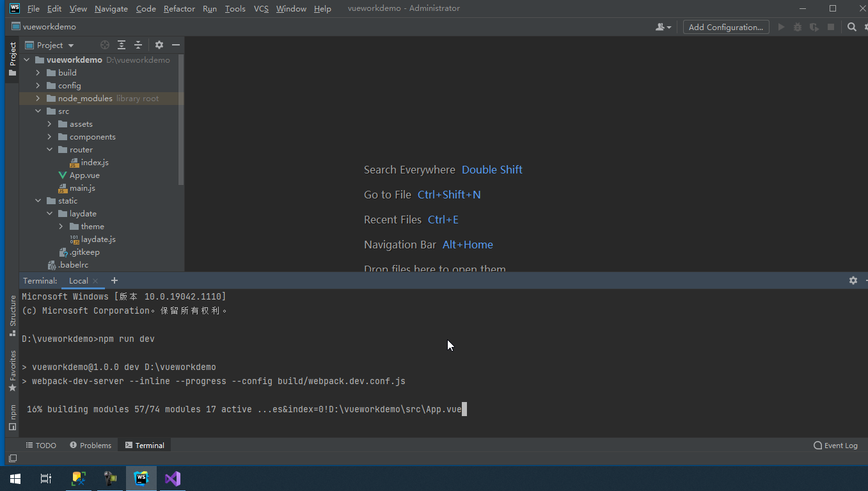The width and height of the screenshot is (868, 491).
Task: Toggle the Favorites side tool window
Action: (12, 371)
